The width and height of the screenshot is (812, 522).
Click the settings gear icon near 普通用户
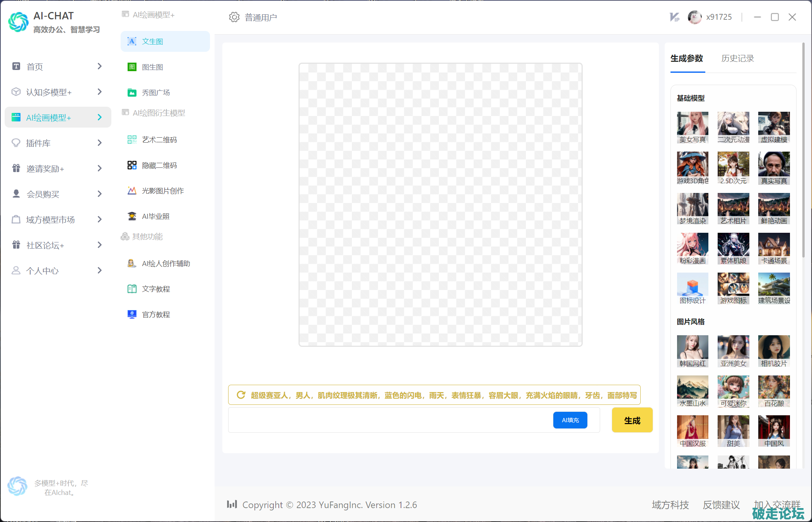point(234,17)
